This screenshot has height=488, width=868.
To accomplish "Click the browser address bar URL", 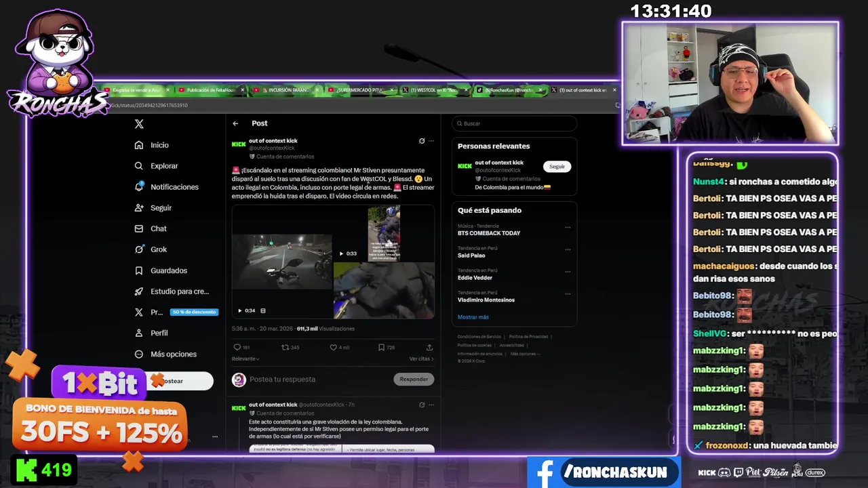I will click(x=149, y=105).
